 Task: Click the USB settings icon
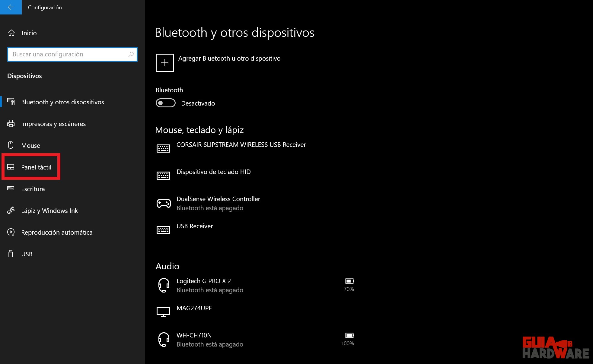(11, 254)
